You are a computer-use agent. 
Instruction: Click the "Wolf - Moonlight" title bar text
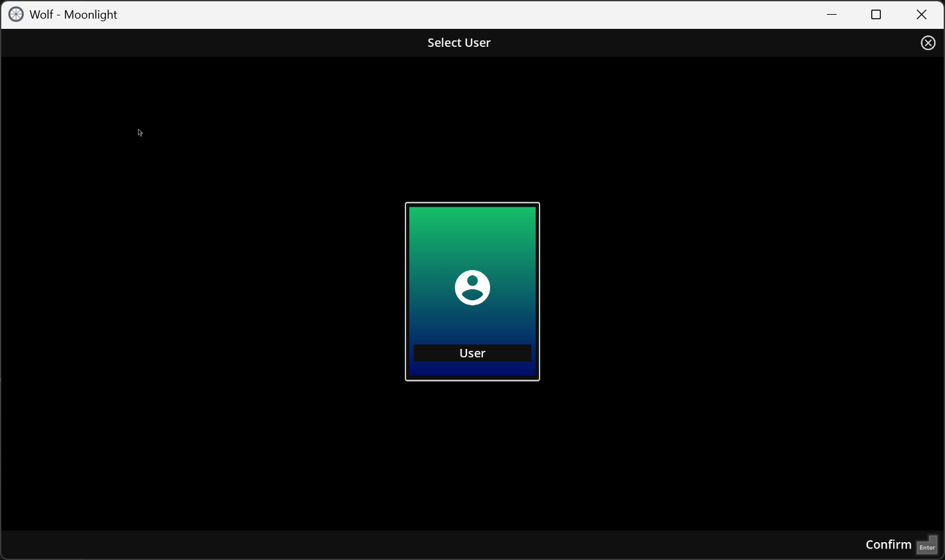(73, 14)
